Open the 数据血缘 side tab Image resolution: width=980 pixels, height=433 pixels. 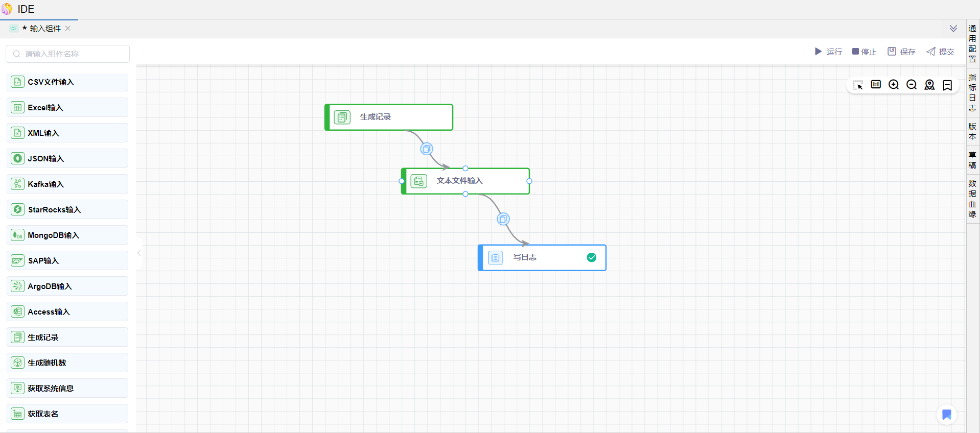point(972,199)
